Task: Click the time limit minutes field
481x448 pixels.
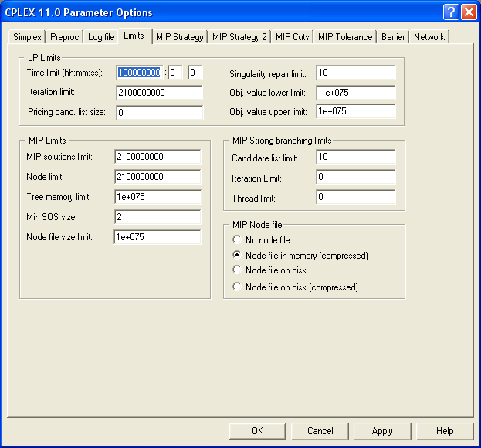Action: pyautogui.click(x=175, y=73)
